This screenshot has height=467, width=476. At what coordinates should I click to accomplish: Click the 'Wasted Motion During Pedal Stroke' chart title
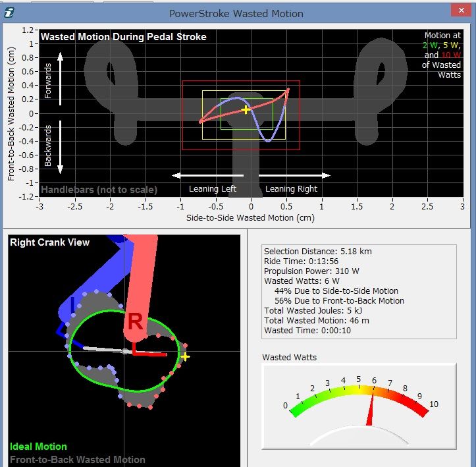coord(124,37)
